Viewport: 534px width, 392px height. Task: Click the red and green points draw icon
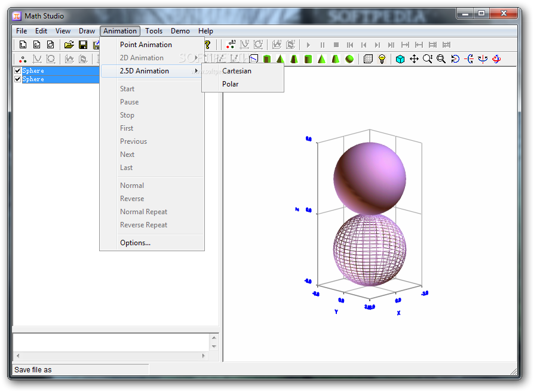coord(23,59)
